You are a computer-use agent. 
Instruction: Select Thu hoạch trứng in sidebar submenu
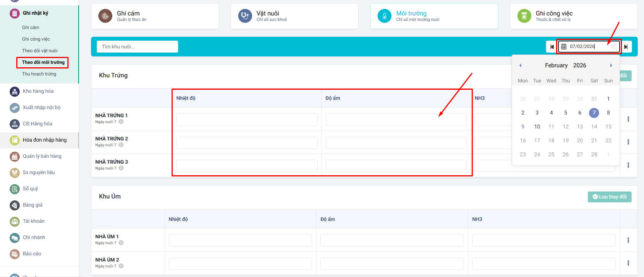[39, 74]
